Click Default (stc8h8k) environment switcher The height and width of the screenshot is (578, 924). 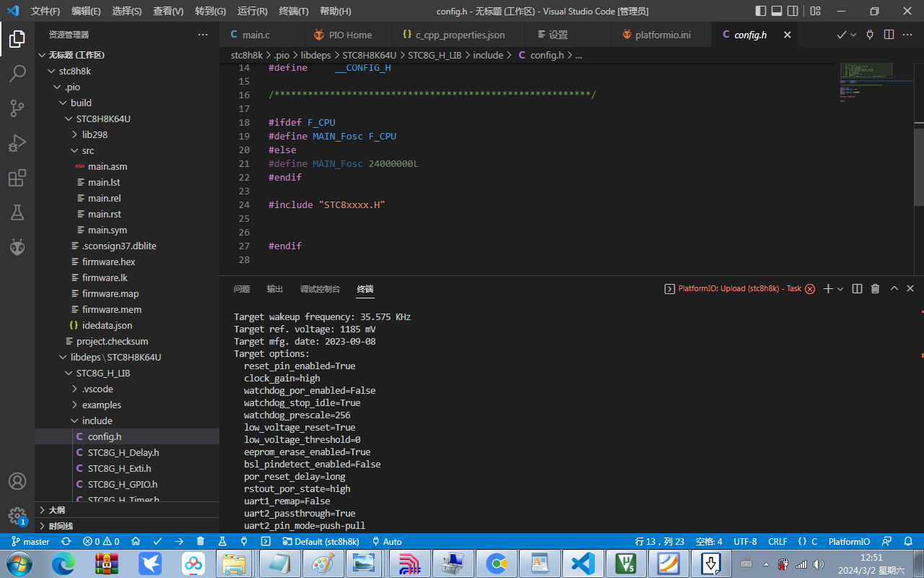pos(321,541)
